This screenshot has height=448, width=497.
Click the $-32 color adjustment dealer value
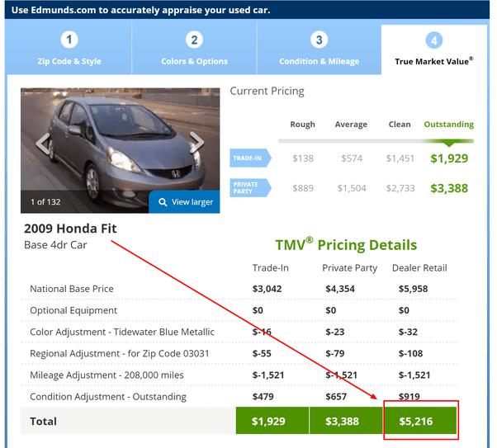point(408,332)
